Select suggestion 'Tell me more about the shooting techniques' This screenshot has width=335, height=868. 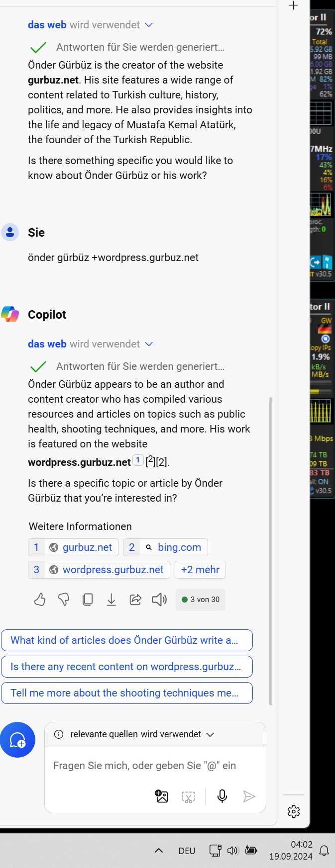(127, 693)
